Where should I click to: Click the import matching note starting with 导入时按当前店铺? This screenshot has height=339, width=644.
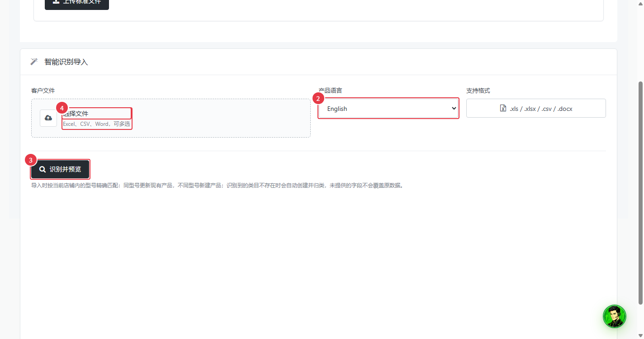click(x=217, y=185)
